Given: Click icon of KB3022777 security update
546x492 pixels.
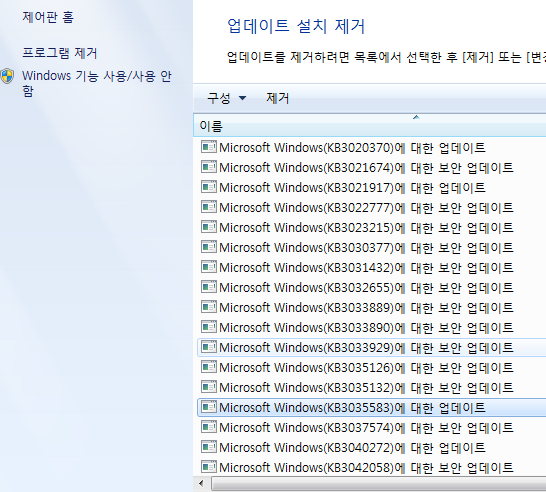Looking at the screenshot, I should (209, 207).
